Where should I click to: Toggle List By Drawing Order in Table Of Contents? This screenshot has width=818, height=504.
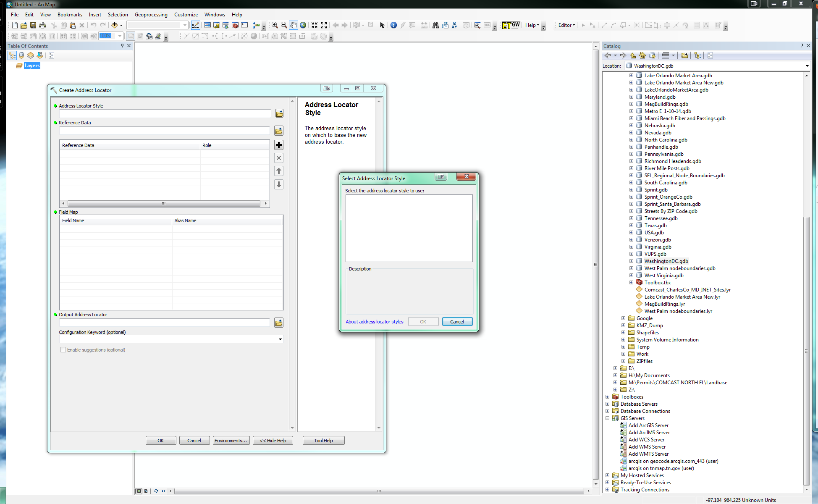(12, 55)
